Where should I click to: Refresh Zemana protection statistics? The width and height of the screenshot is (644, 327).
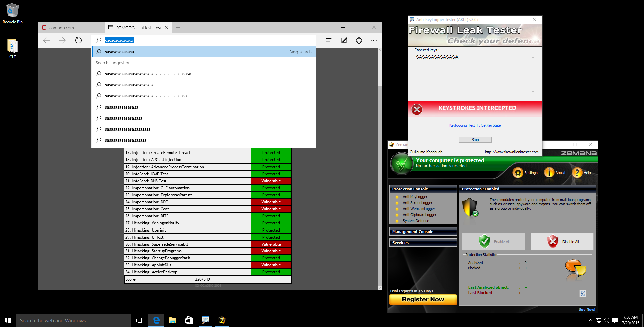pos(583,293)
